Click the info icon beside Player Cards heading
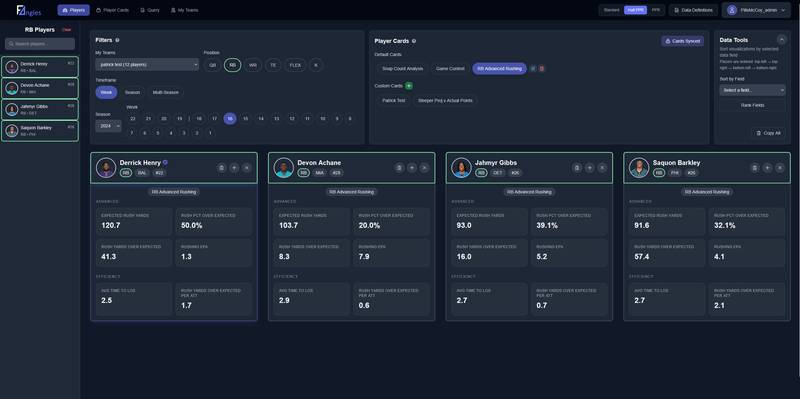The width and height of the screenshot is (800, 399). (x=414, y=41)
